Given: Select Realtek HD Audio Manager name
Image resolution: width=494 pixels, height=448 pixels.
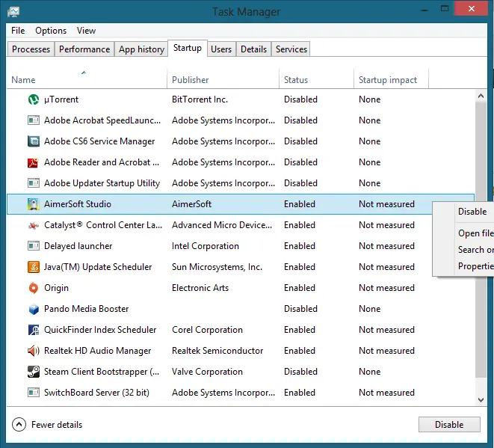Looking at the screenshot, I should [98, 351].
